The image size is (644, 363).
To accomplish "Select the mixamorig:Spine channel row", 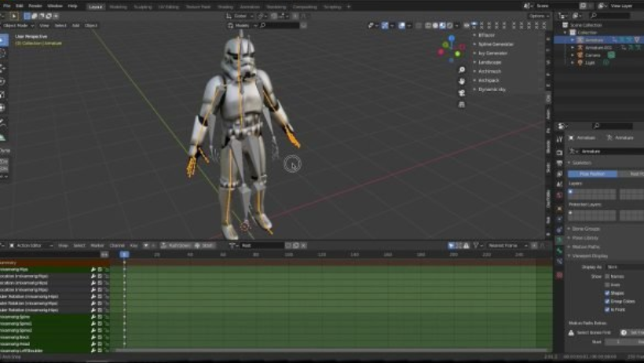I will point(46,317).
